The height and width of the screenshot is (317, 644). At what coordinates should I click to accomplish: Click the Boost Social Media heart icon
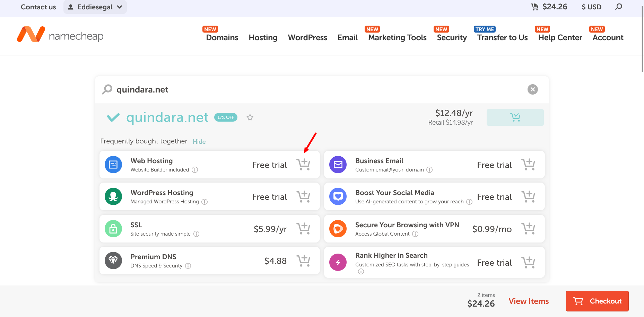(338, 196)
